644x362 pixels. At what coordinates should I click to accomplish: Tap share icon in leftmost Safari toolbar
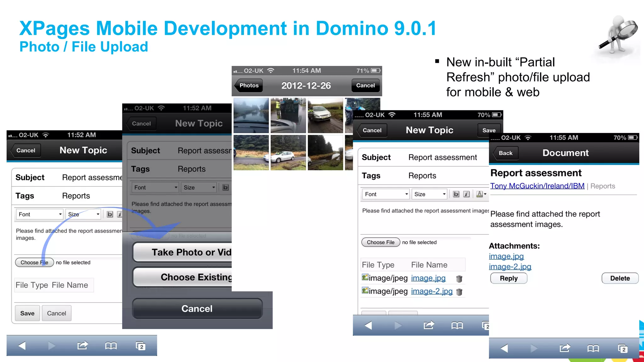click(83, 346)
